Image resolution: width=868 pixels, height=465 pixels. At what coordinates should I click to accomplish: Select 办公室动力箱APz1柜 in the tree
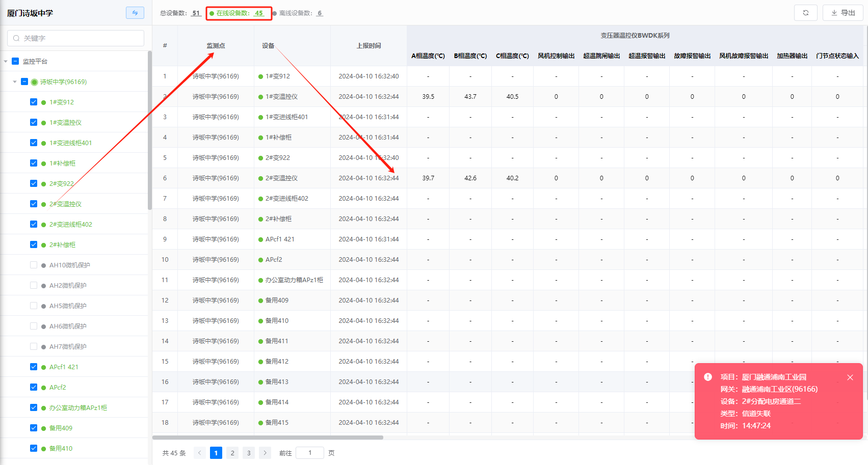point(78,407)
